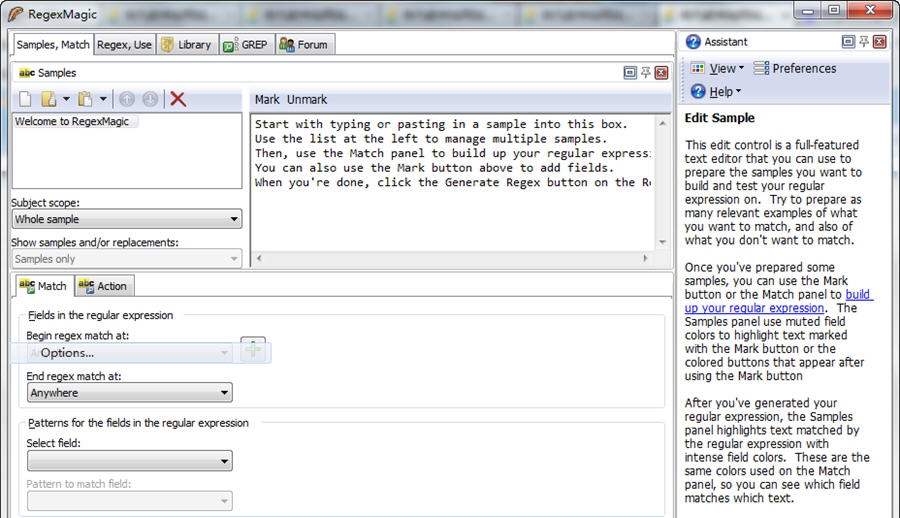Click the green plus add field button
Screen dimensions: 900x518
(253, 349)
